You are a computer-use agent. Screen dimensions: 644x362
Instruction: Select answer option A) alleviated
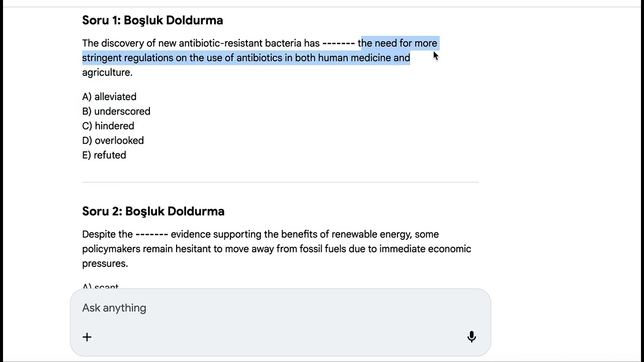pos(109,97)
